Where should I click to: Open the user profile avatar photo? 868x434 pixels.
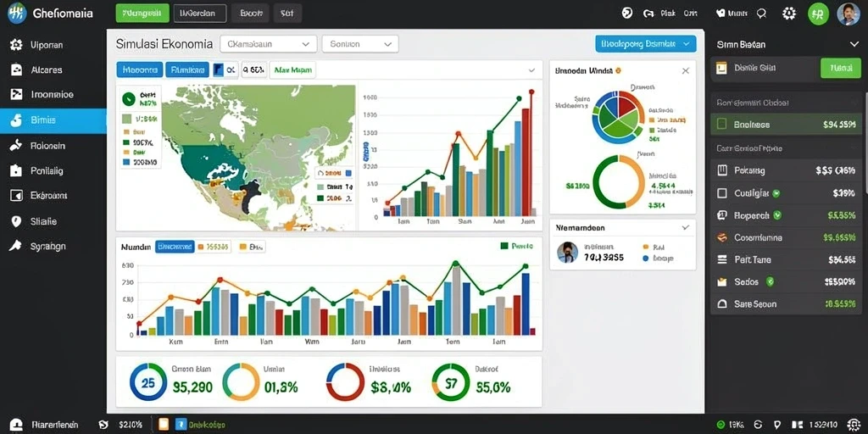pyautogui.click(x=848, y=14)
